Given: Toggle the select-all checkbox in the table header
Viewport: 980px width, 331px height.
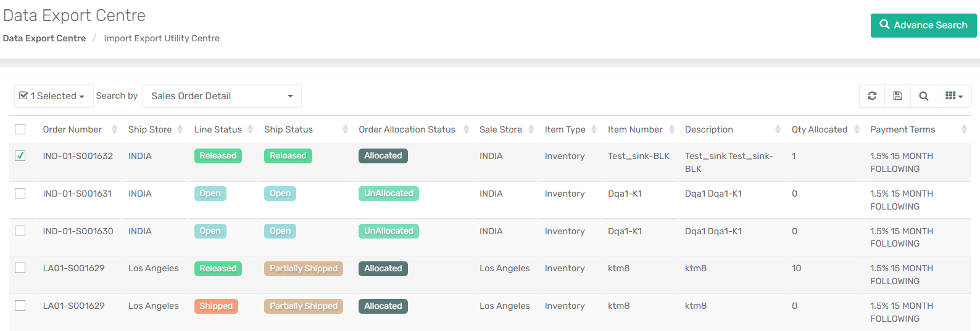Looking at the screenshot, I should coord(20,129).
